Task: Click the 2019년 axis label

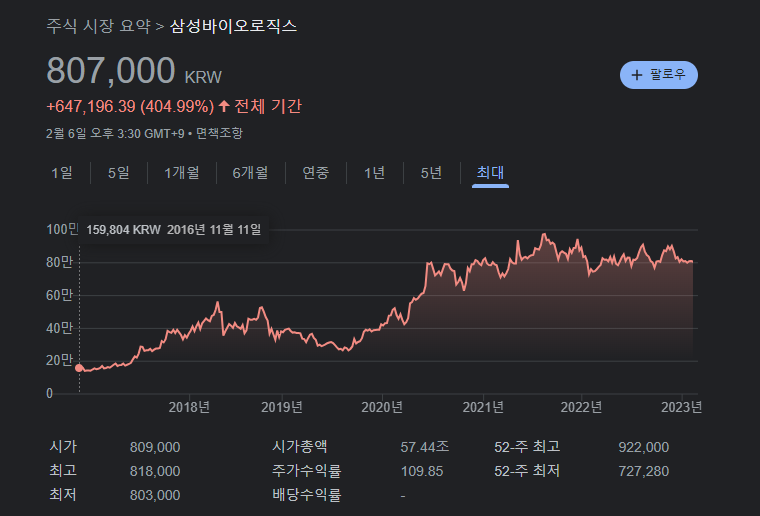Action: coord(282,407)
